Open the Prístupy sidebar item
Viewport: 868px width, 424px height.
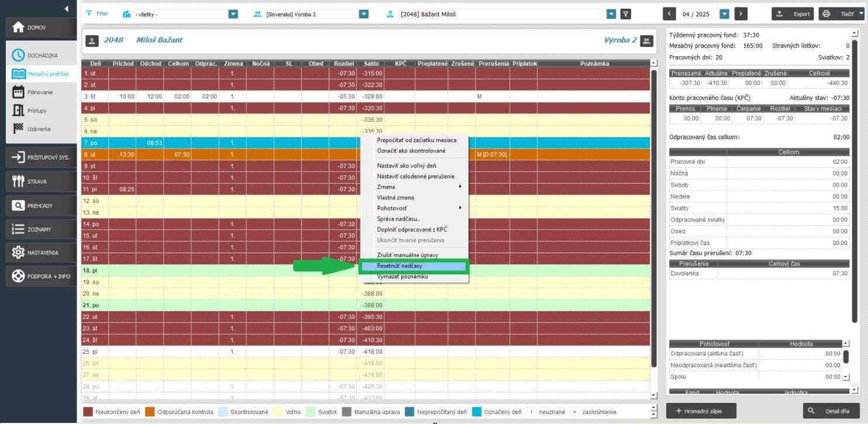[37, 110]
